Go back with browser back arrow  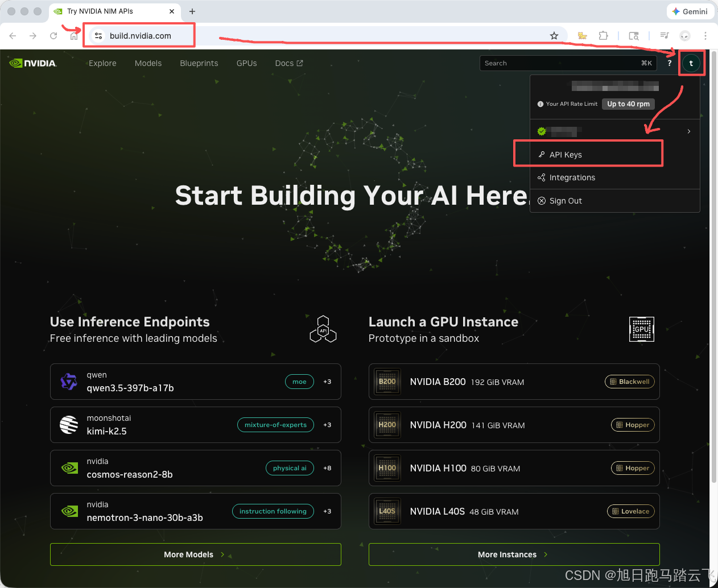(x=13, y=36)
